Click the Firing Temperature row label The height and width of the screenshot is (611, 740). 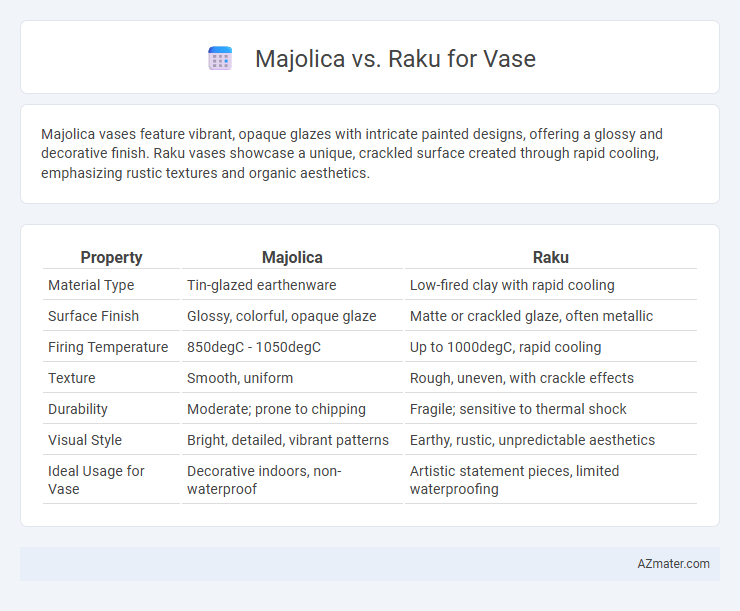(108, 347)
